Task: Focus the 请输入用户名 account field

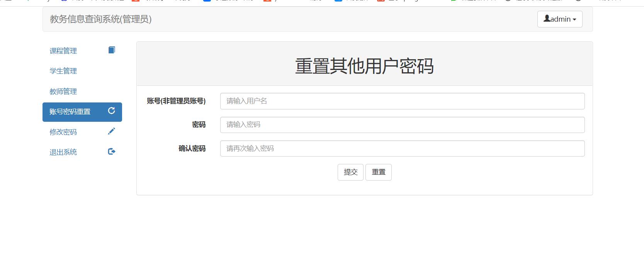Action: pyautogui.click(x=402, y=101)
